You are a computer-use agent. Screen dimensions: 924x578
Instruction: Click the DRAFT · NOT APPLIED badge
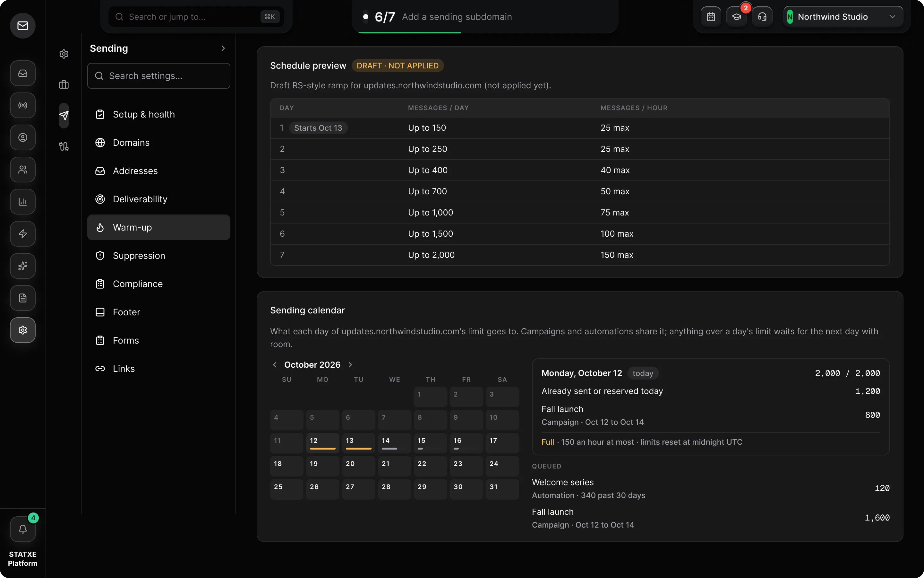point(398,66)
